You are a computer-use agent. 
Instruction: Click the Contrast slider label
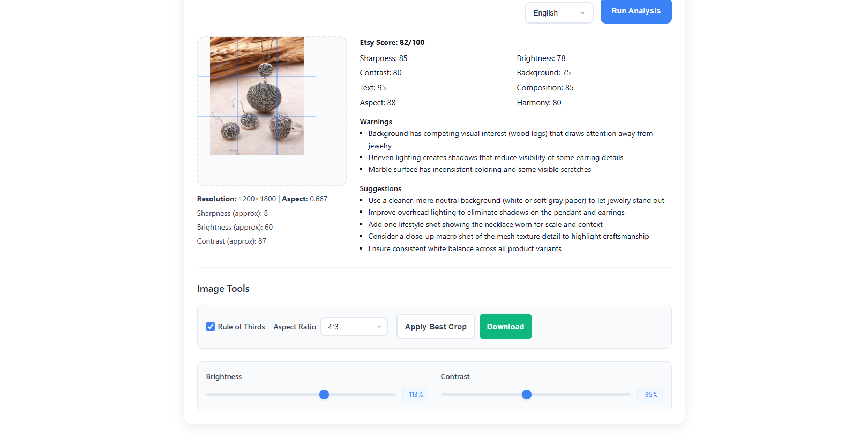pyautogui.click(x=455, y=377)
